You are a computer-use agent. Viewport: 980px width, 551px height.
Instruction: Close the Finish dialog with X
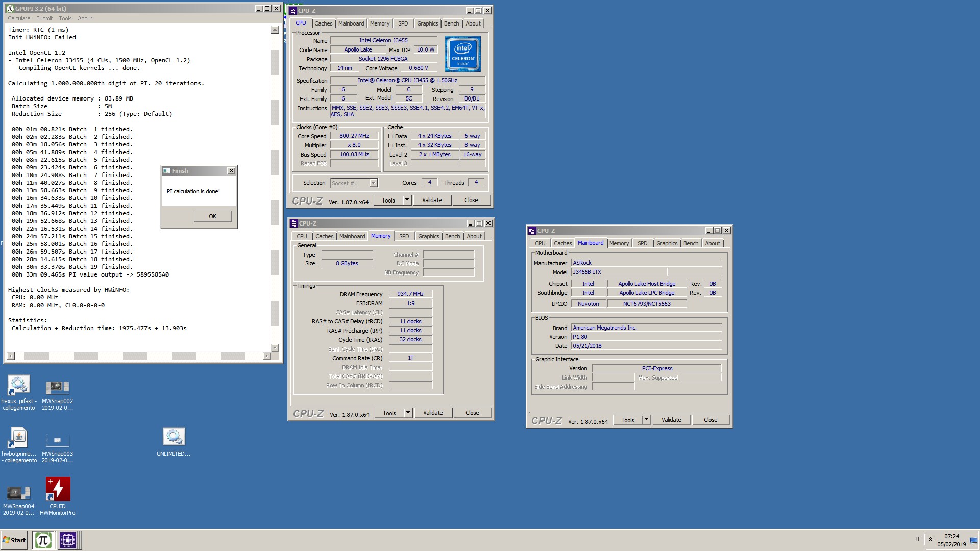click(231, 171)
